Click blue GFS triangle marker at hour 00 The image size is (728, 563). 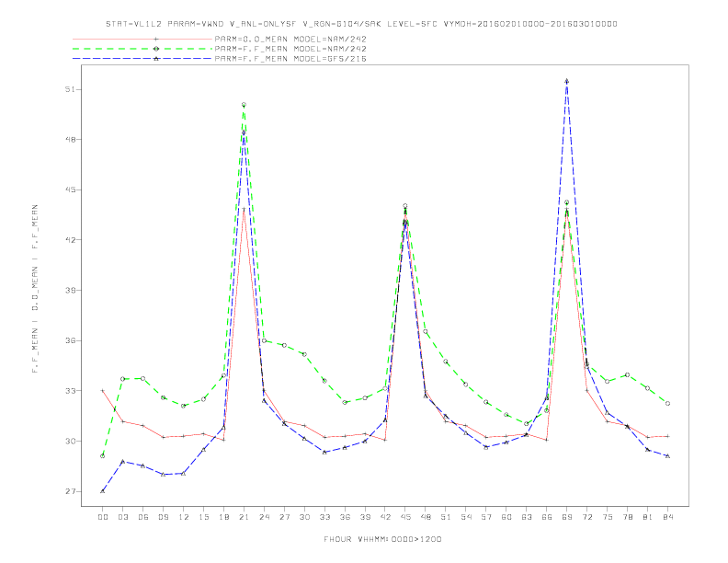click(103, 491)
